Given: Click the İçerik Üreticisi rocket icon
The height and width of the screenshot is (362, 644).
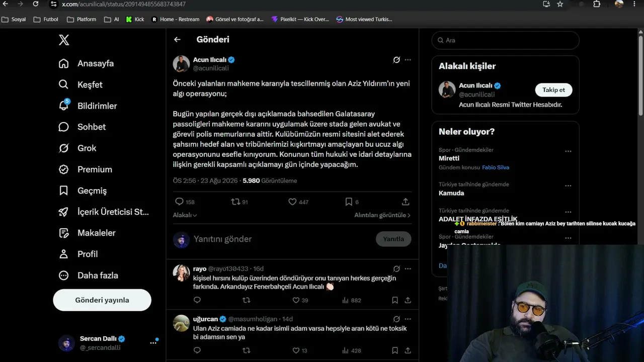Looking at the screenshot, I should pos(64,212).
